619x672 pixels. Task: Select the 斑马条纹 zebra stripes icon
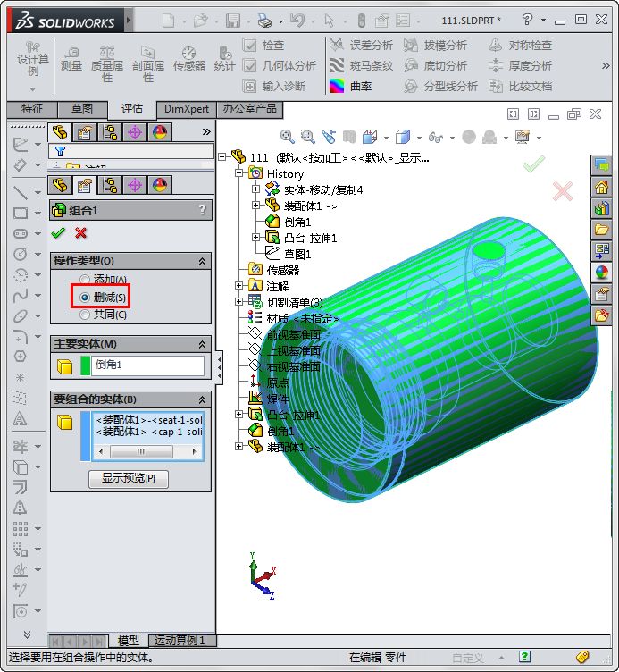337,65
